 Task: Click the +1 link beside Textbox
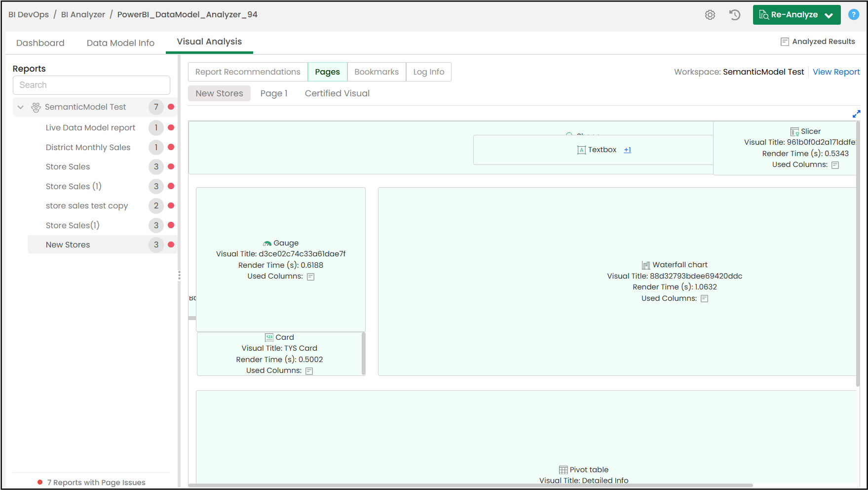[x=627, y=150]
